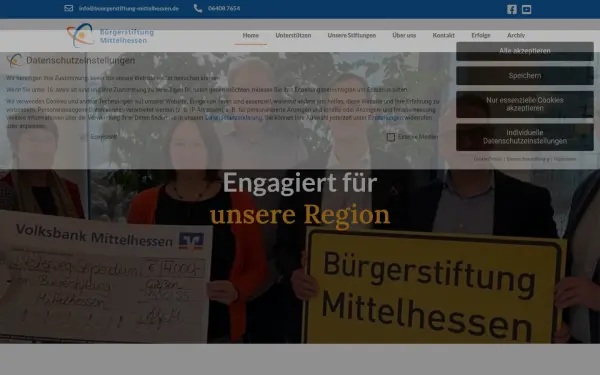This screenshot has height=375, width=600.
Task: Open the YouTube channel icon
Action: [527, 9]
